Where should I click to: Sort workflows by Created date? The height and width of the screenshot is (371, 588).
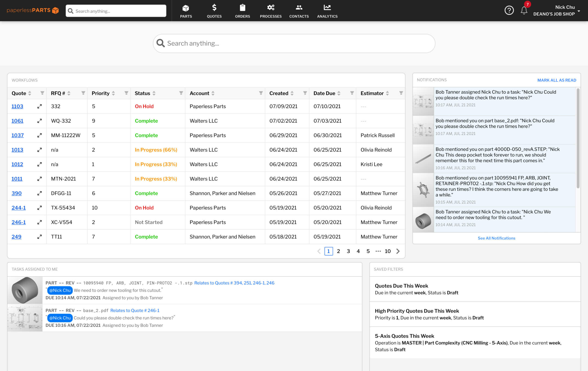292,93
